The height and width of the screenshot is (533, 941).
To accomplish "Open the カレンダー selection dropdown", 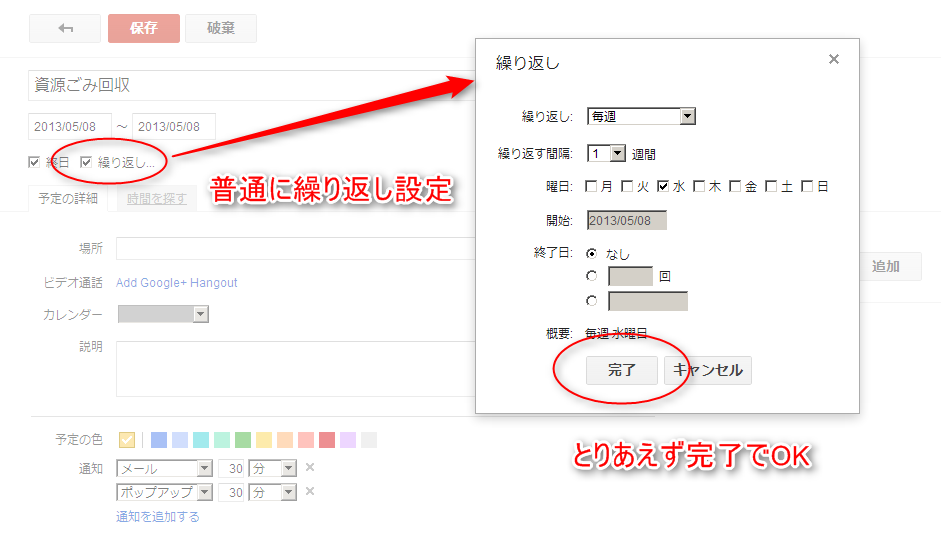I will tap(163, 314).
